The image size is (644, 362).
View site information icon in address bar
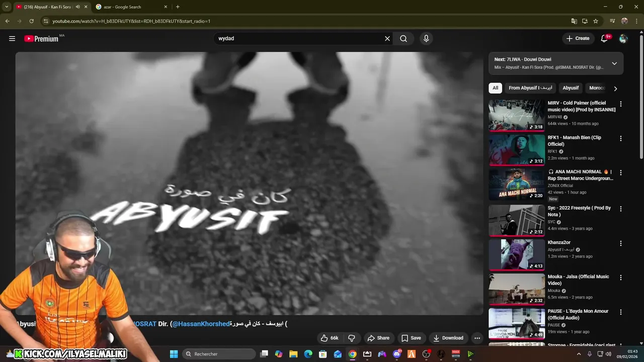[x=46, y=21]
